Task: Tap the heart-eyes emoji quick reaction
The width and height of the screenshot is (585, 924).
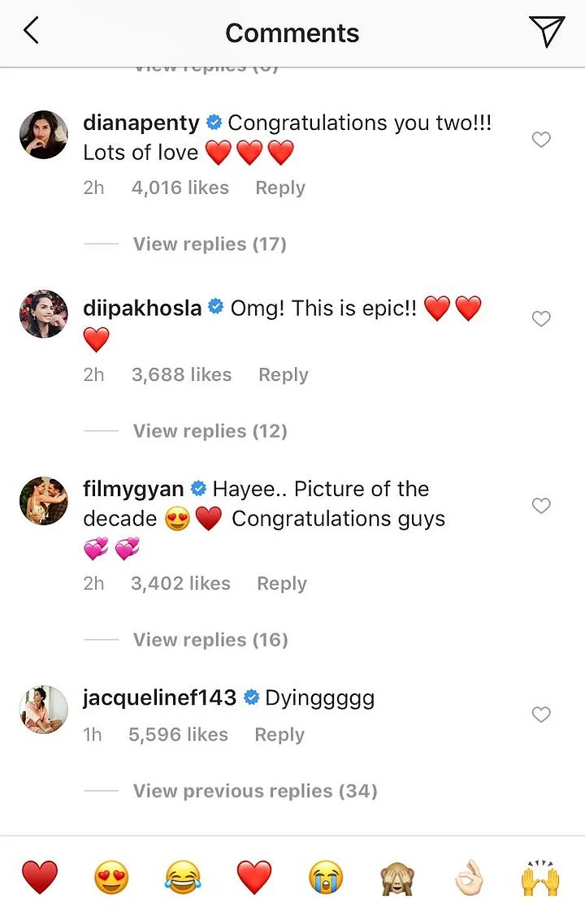Action: pyautogui.click(x=111, y=878)
